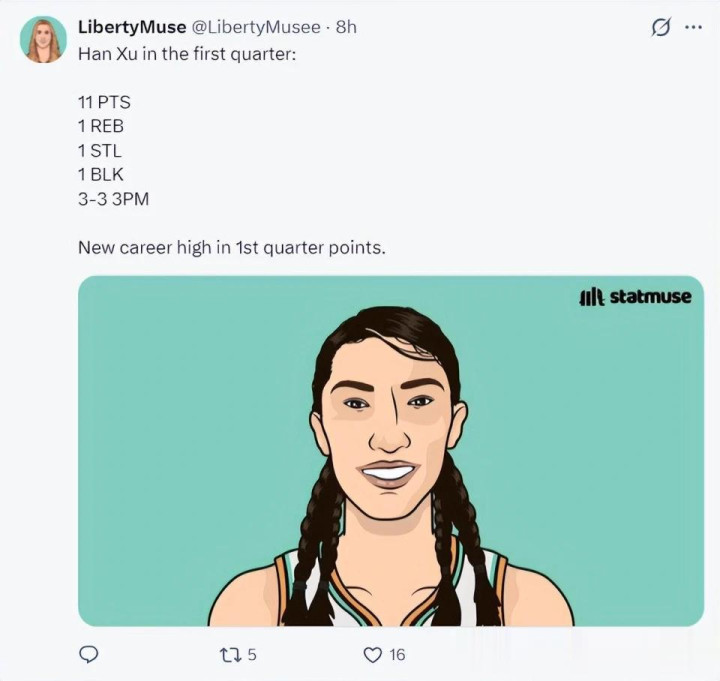This screenshot has height=681, width=720.
Task: Click the 8h timestamp
Action: coord(346,27)
